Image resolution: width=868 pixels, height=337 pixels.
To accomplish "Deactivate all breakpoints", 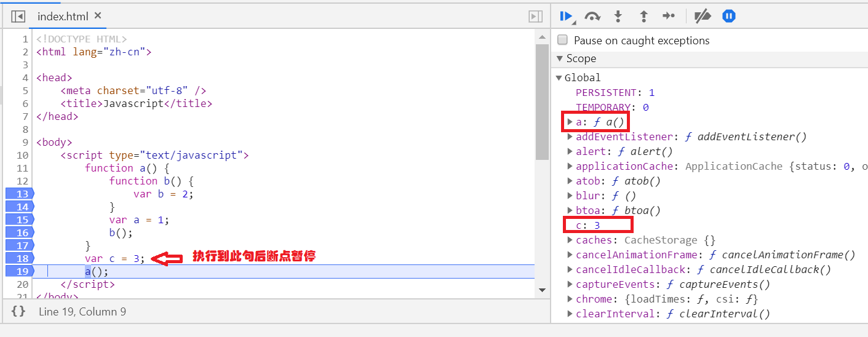I will [x=702, y=17].
